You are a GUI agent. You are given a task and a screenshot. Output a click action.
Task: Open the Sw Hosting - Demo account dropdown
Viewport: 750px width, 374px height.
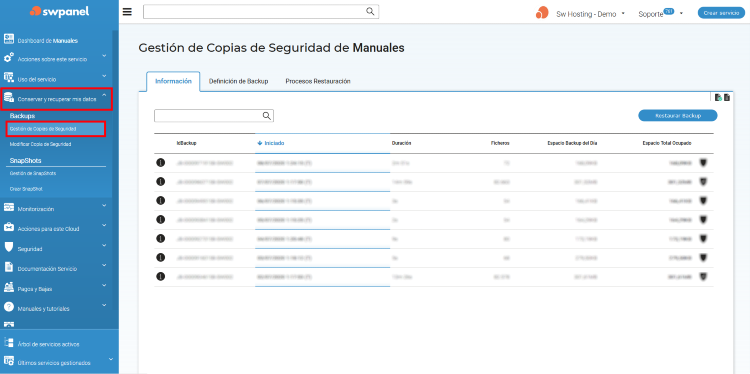coord(591,14)
